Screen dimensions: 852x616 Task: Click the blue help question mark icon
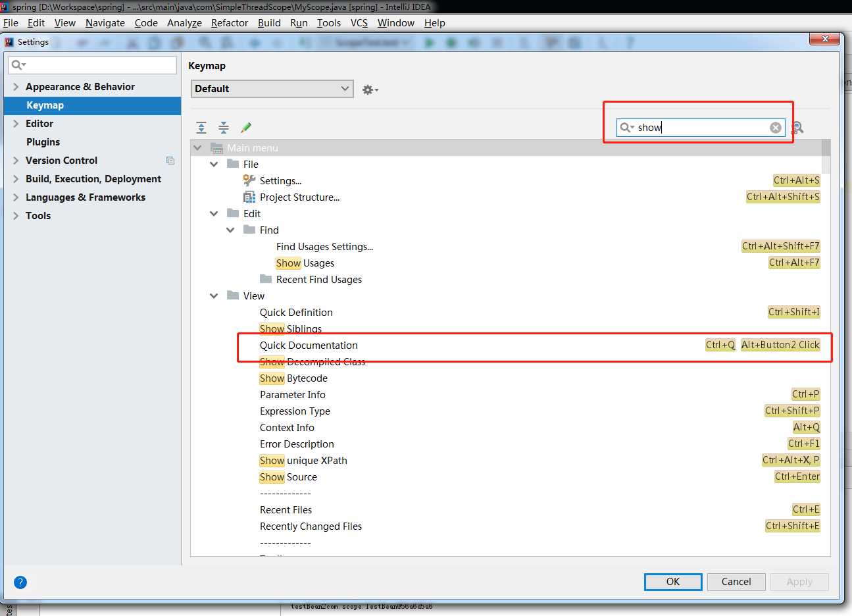20,582
